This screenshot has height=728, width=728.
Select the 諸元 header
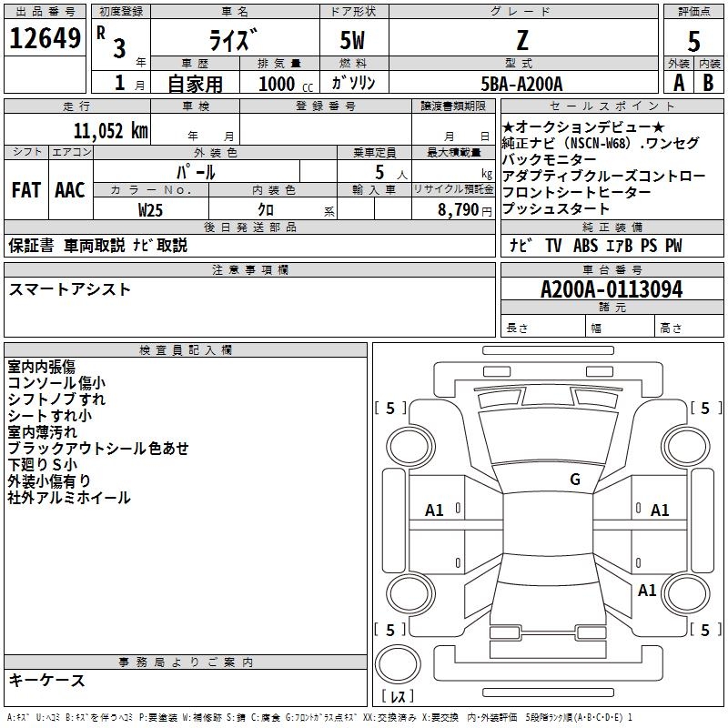click(612, 307)
